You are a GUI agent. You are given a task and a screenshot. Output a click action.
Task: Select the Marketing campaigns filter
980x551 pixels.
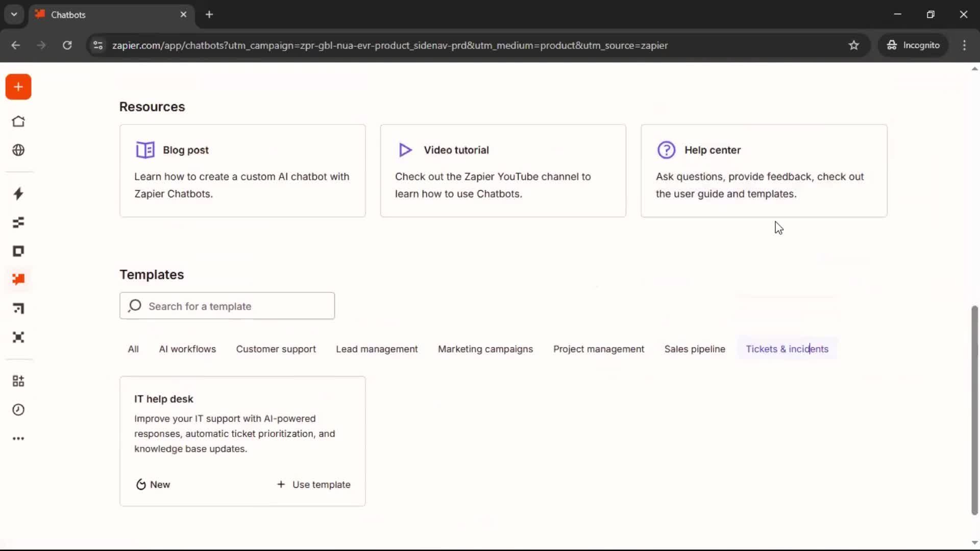(485, 349)
